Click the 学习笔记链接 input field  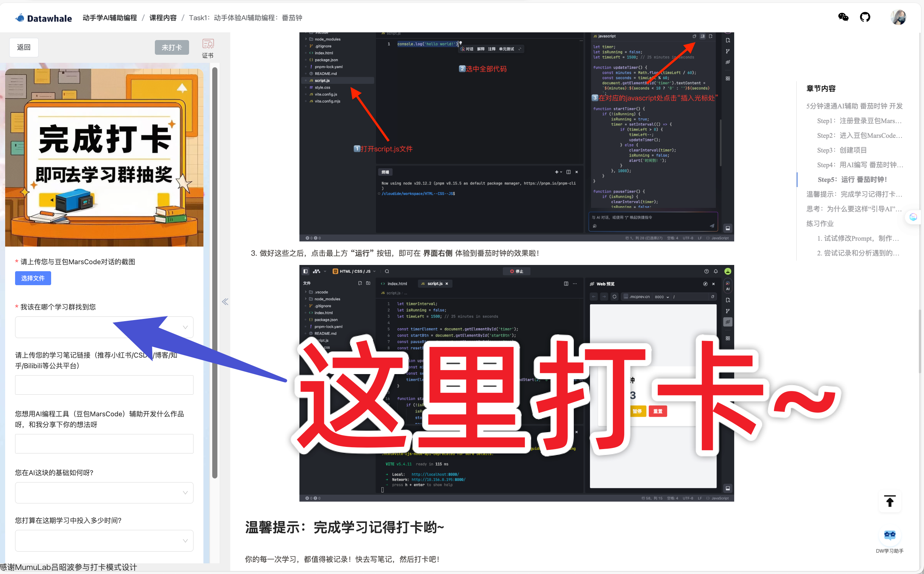point(104,385)
